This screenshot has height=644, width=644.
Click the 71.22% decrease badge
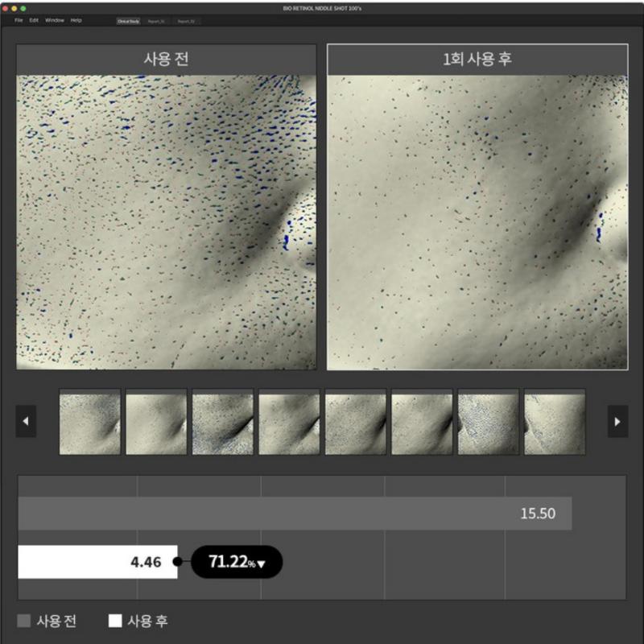tap(237, 562)
